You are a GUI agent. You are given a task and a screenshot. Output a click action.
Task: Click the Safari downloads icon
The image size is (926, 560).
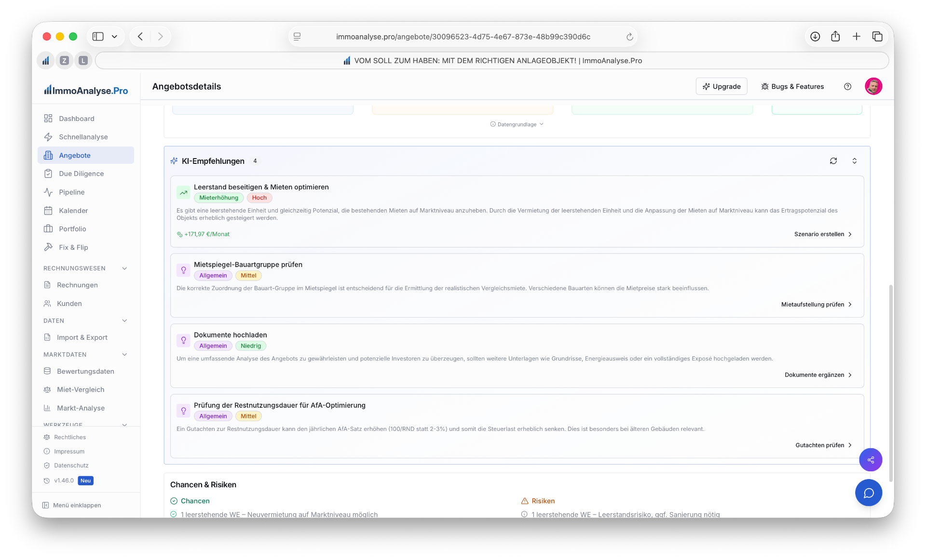(815, 37)
